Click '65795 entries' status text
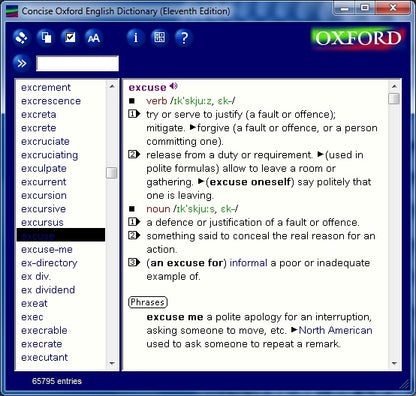 (57, 381)
